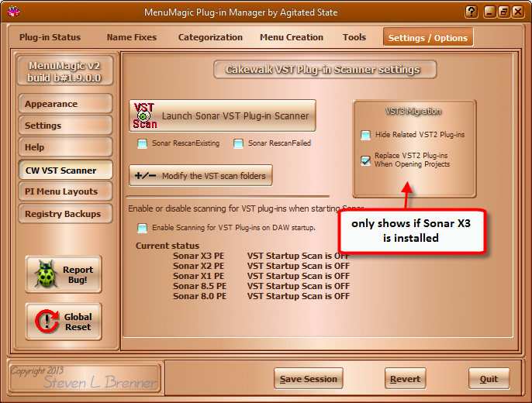The height and width of the screenshot is (403, 532).
Task: Click the Sonar X1 PE status row
Action: click(x=261, y=276)
